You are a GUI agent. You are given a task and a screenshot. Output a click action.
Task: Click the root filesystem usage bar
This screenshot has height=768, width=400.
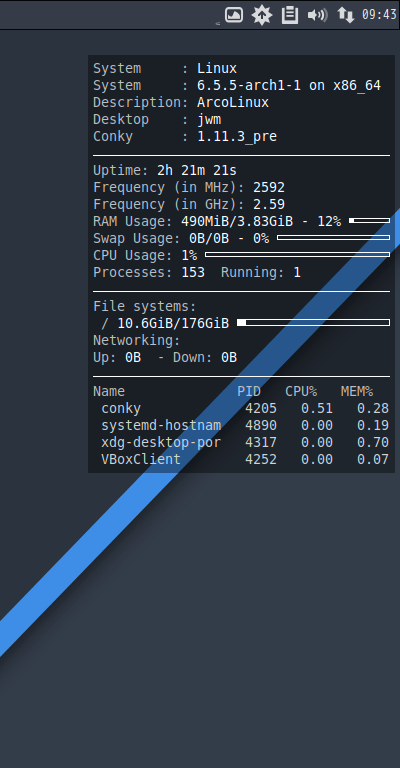313,322
